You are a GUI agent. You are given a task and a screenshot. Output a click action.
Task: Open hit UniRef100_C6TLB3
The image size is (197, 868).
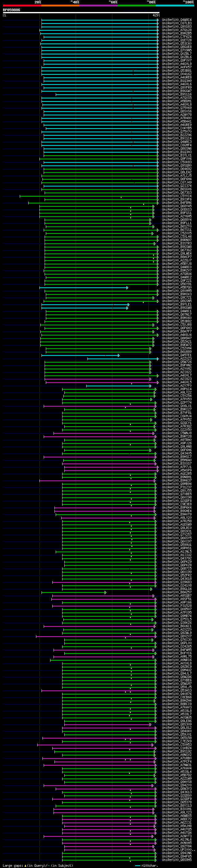(x=177, y=23)
